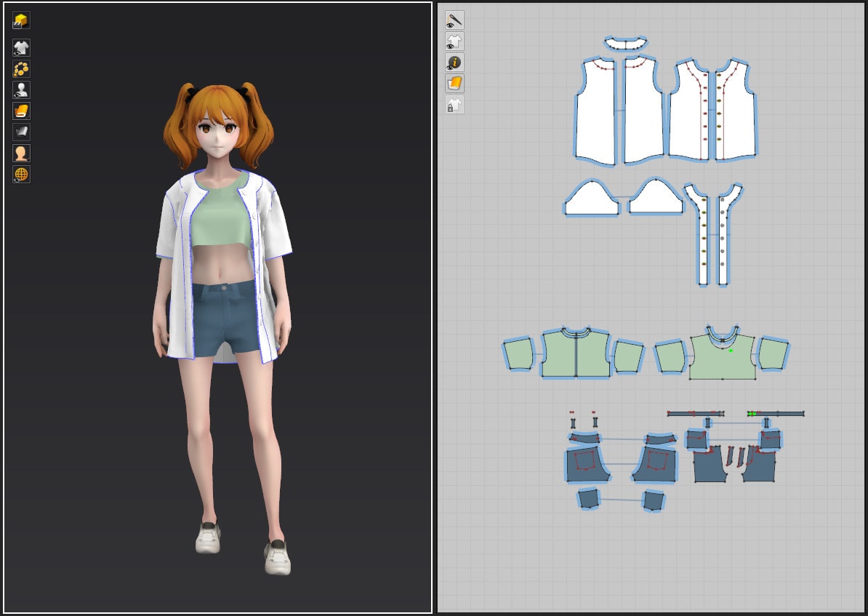Open the orange fabric texture icon in 2D window
This screenshot has width=868, height=616.
point(454,84)
